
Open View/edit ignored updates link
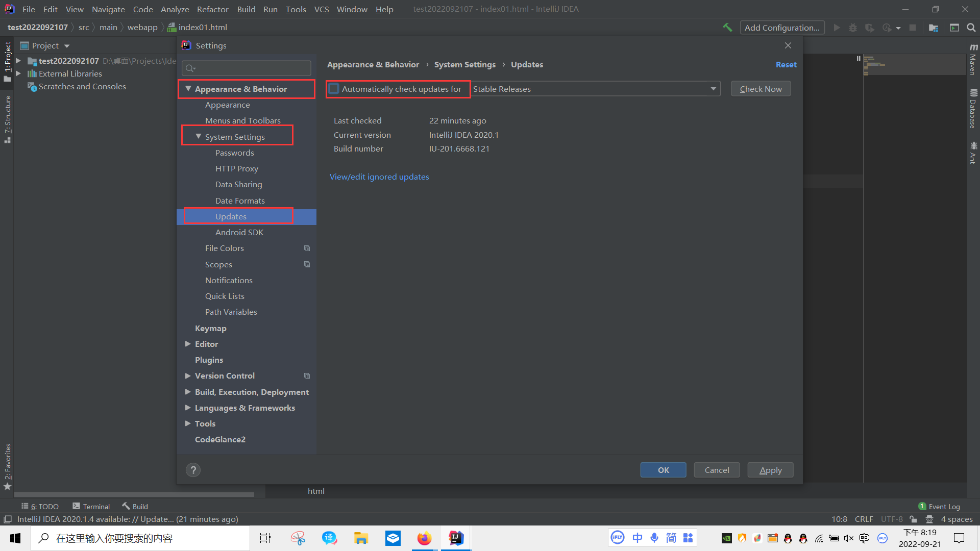pos(379,177)
